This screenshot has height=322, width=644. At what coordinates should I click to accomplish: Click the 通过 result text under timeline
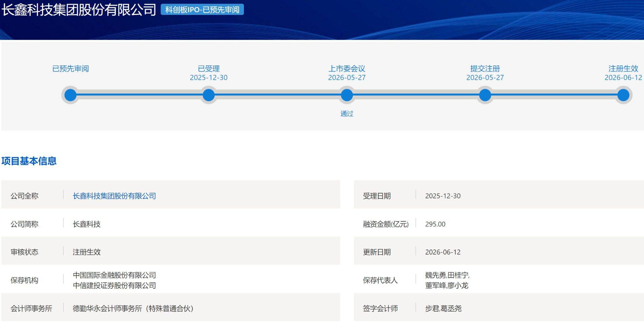[347, 114]
